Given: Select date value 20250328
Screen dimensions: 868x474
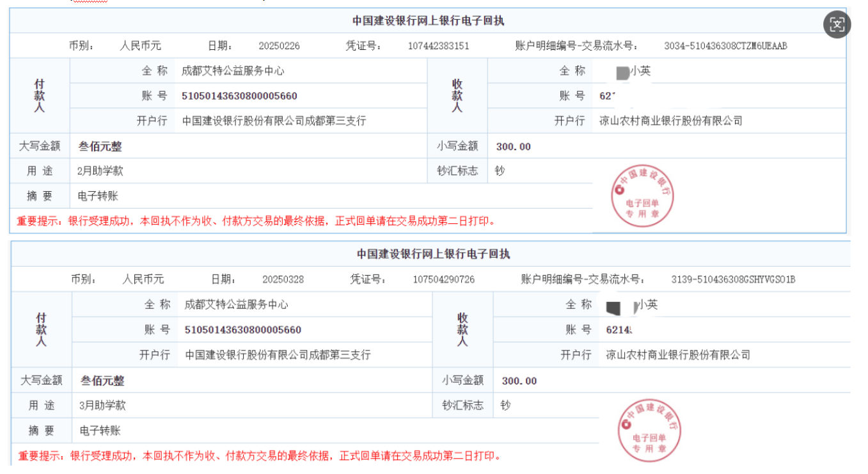Looking at the screenshot, I should click(283, 280).
